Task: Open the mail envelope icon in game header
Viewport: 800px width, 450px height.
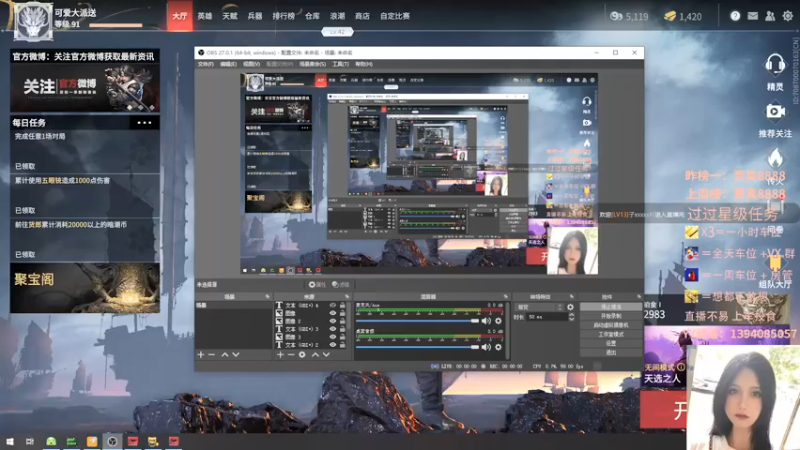Action: click(753, 16)
